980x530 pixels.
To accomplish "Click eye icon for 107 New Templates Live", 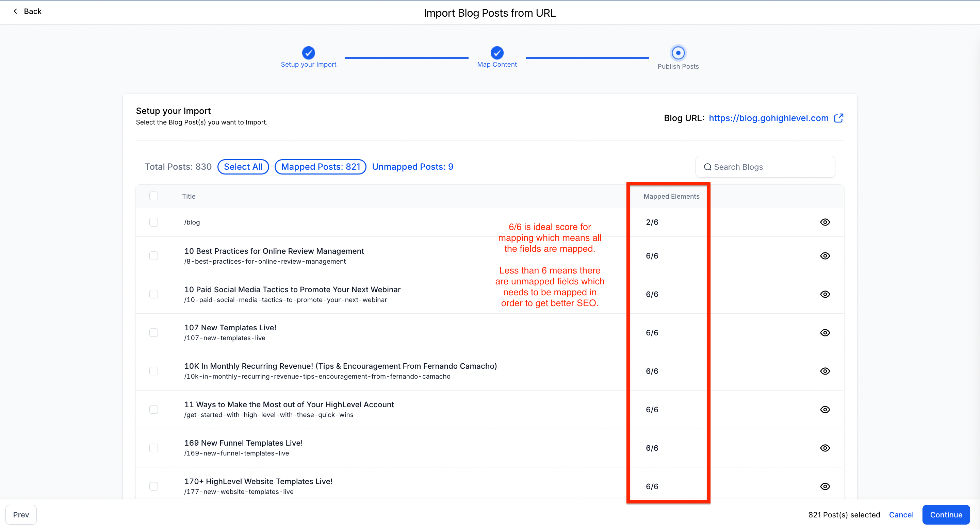I will click(x=824, y=333).
